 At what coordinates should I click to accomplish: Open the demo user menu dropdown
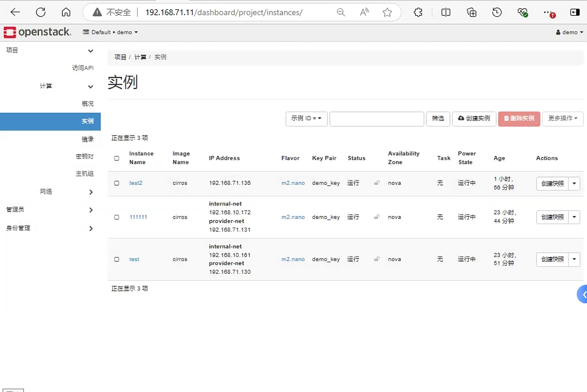[x=569, y=32]
